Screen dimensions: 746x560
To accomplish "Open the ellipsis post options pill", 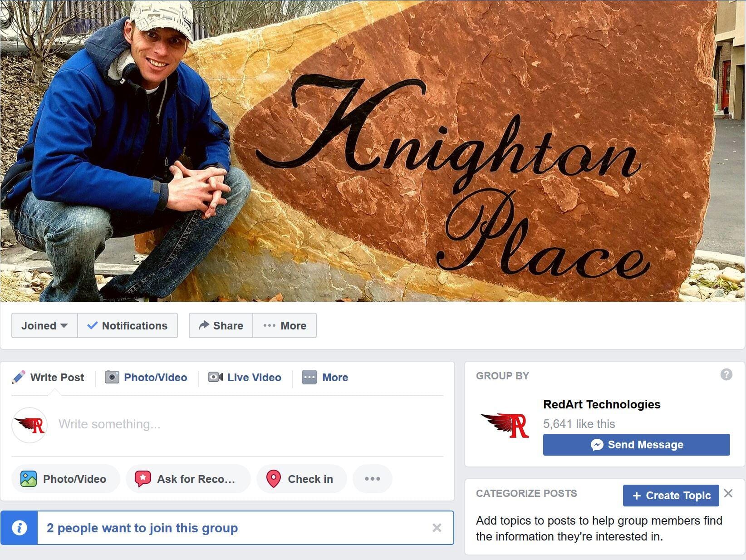I will click(372, 479).
